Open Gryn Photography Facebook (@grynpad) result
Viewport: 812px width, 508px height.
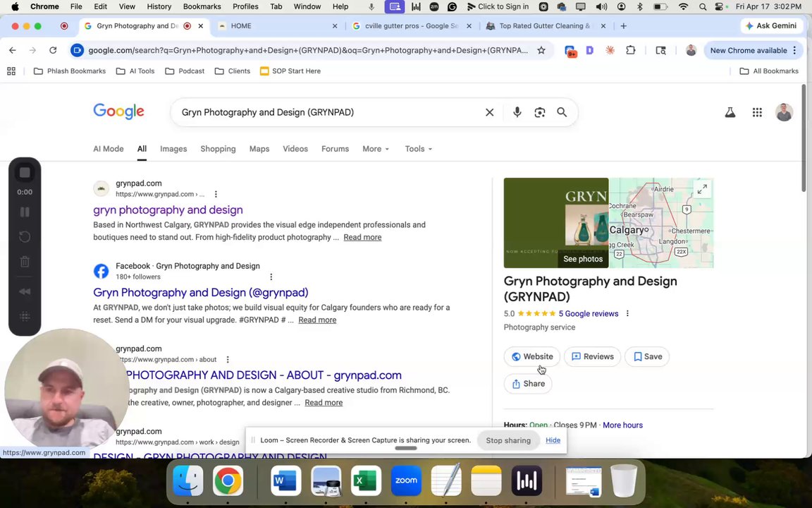click(x=200, y=292)
